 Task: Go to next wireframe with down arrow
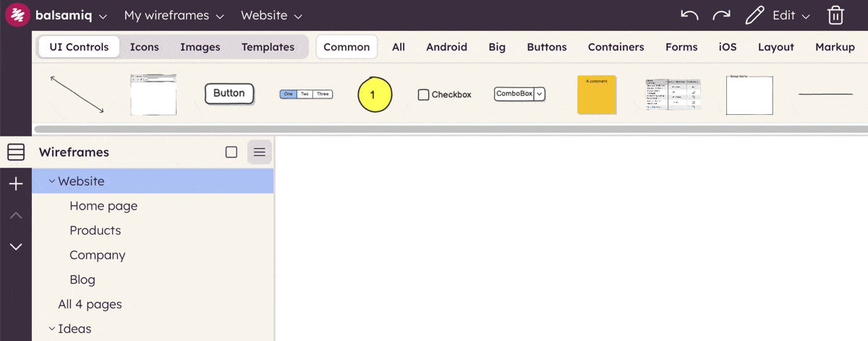(16, 247)
